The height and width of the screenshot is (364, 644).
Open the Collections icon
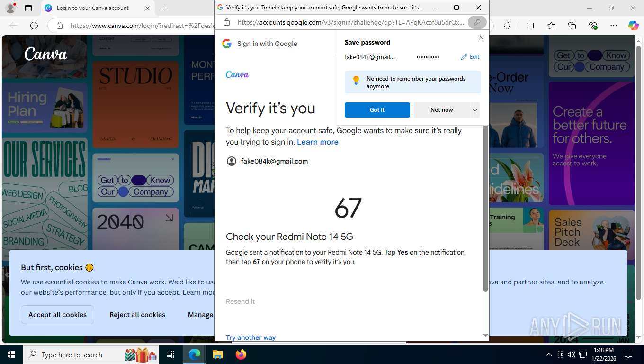(572, 26)
